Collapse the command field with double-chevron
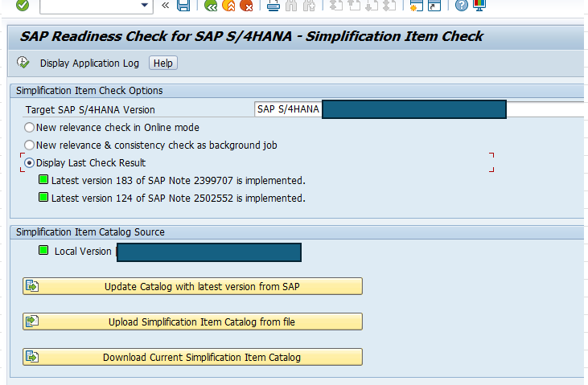 (165, 6)
